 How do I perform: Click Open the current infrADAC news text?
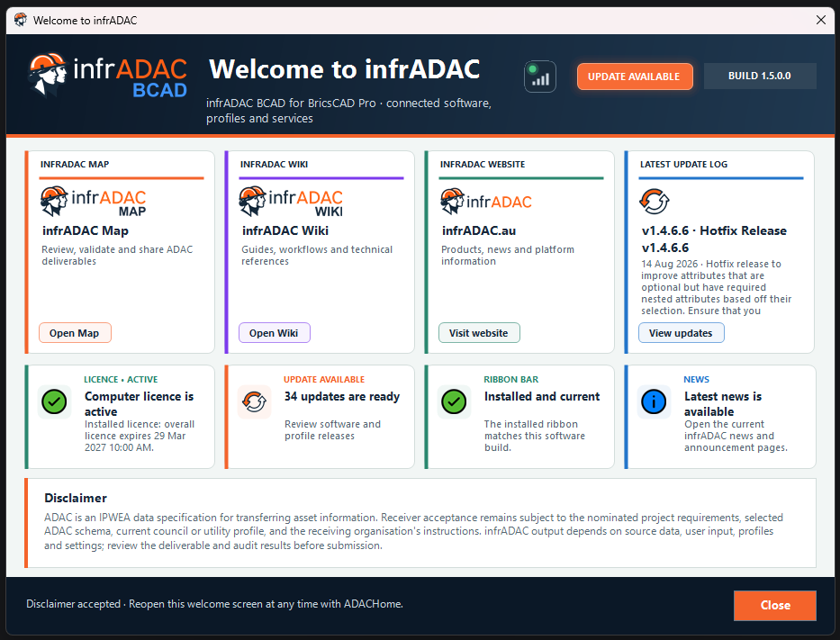coord(736,436)
